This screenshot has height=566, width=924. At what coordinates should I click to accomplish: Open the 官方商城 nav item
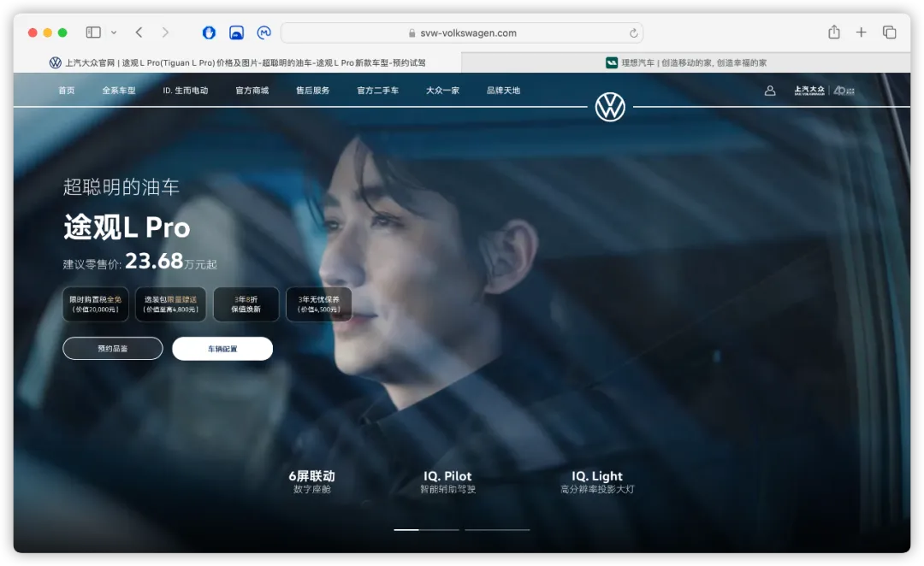coord(252,90)
